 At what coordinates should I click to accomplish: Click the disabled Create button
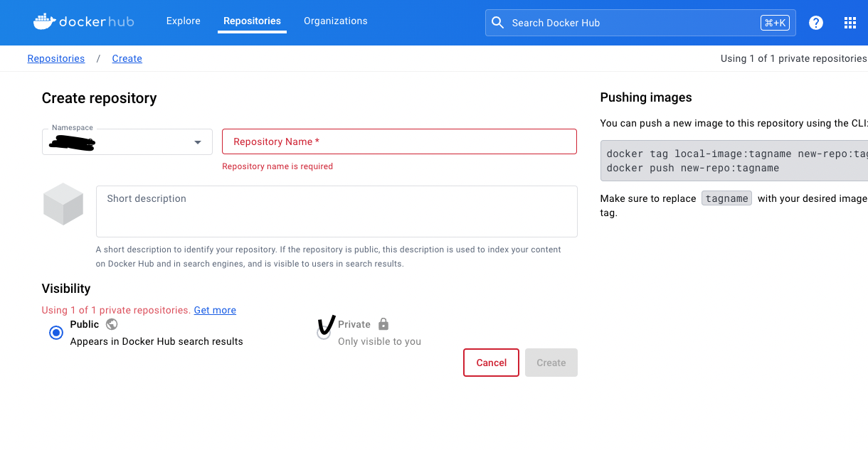(551, 363)
